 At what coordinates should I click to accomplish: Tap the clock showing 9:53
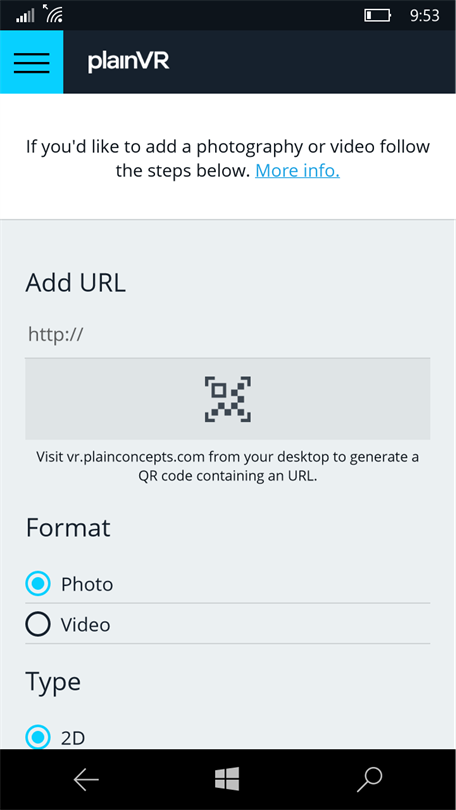tap(424, 15)
